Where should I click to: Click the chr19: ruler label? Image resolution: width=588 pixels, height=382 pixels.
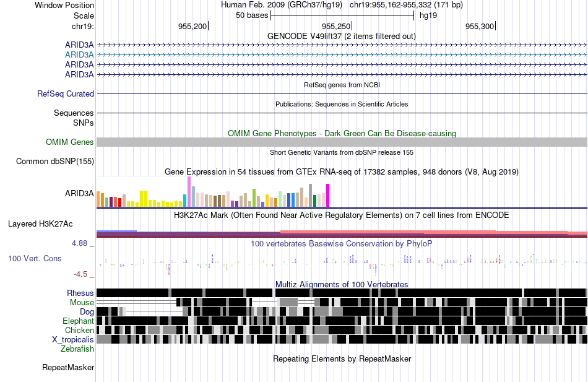(x=82, y=26)
